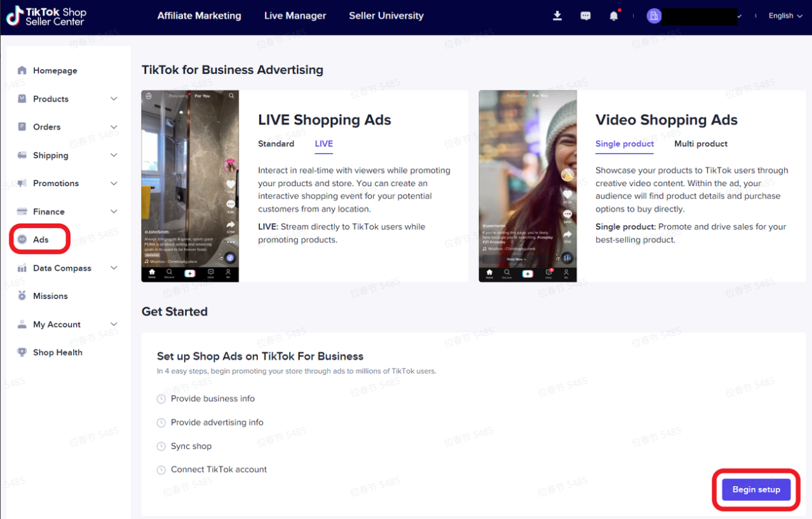Image resolution: width=812 pixels, height=519 pixels.
Task: Go to Homepage in sidebar
Action: coord(55,70)
